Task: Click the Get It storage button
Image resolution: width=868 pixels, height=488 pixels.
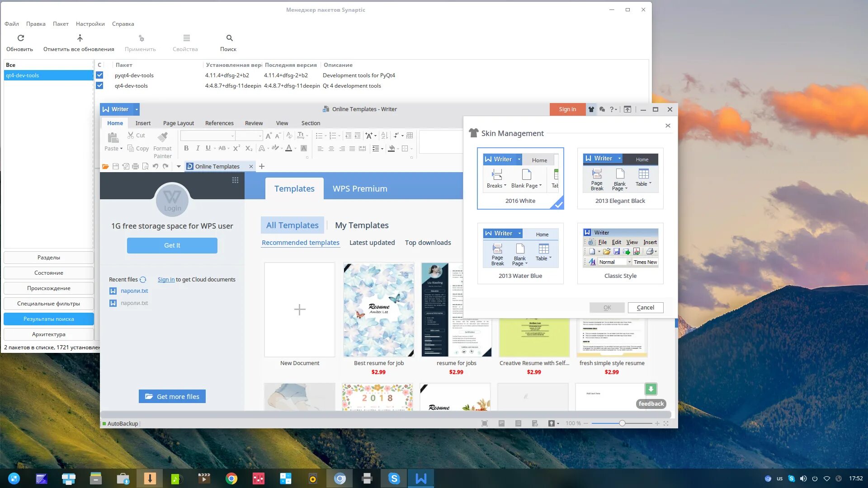Action: tap(172, 245)
